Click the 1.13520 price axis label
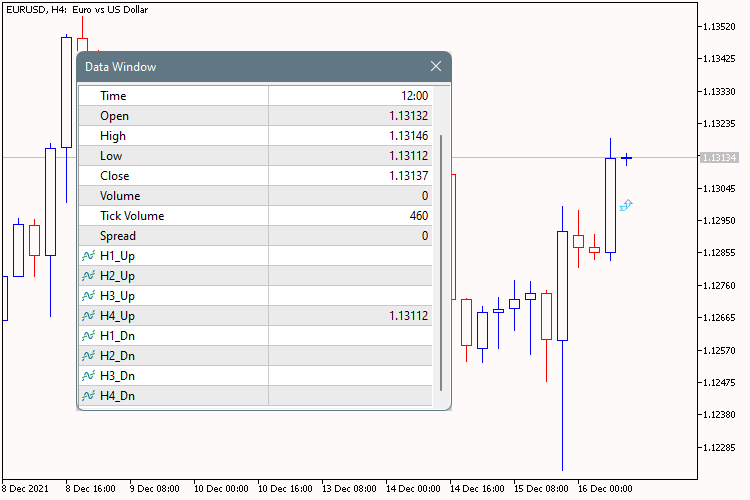This screenshot has height=500, width=750. [719, 27]
